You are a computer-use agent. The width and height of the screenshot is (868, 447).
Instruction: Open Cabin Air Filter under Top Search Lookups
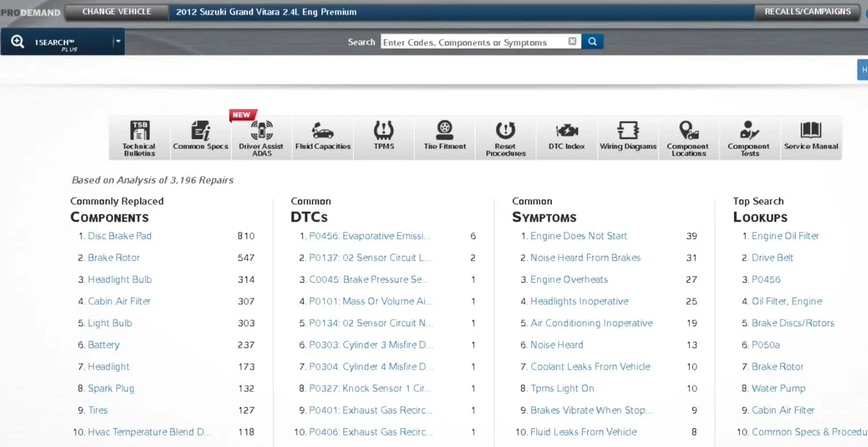tap(783, 410)
